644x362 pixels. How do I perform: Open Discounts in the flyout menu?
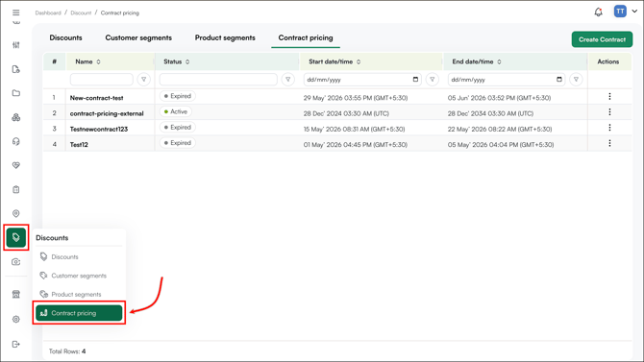(79, 257)
